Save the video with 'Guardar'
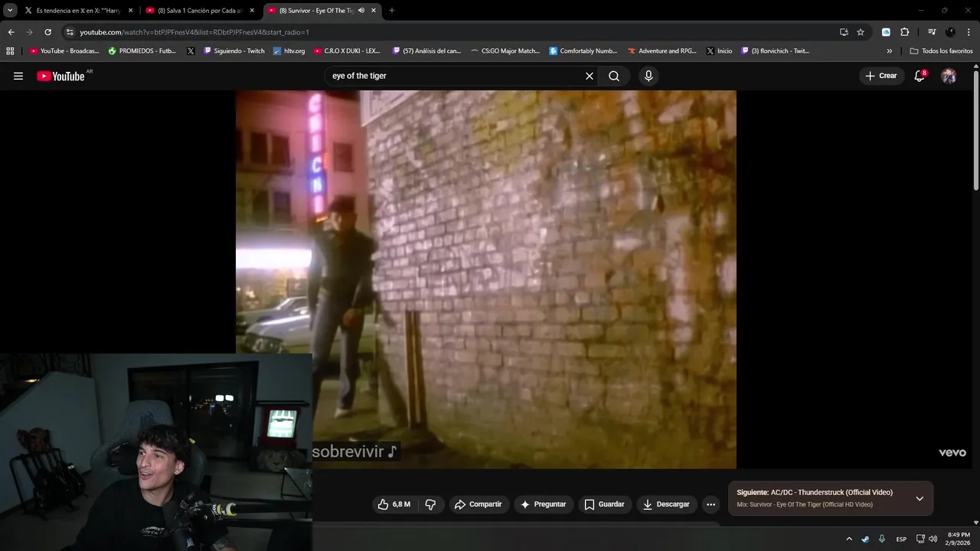Screen dimensions: 980x551 click(x=605, y=504)
